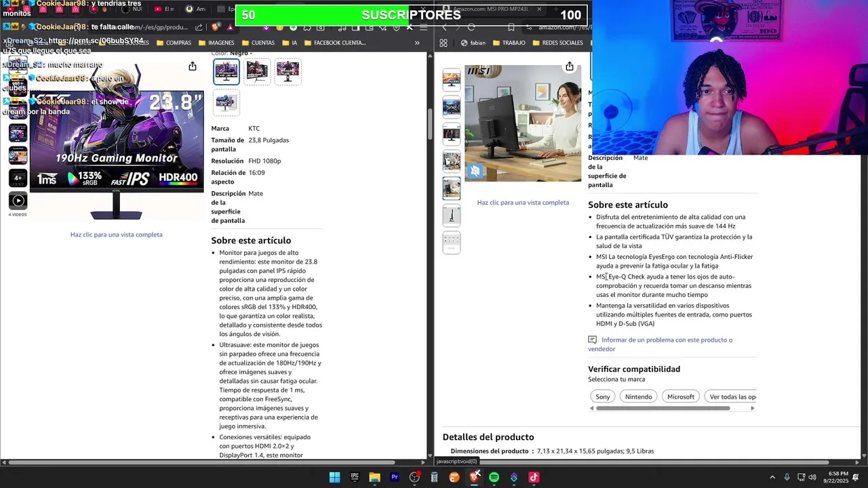Select fourth MSI image thumbnail in strip
Image resolution: width=868 pixels, height=488 pixels.
pos(452,161)
